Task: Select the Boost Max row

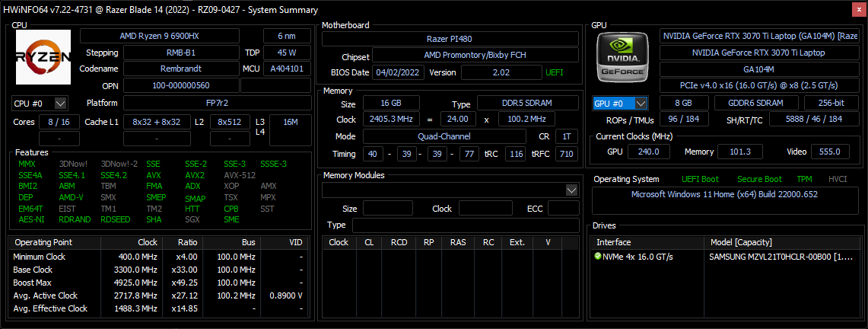Action: click(x=158, y=283)
